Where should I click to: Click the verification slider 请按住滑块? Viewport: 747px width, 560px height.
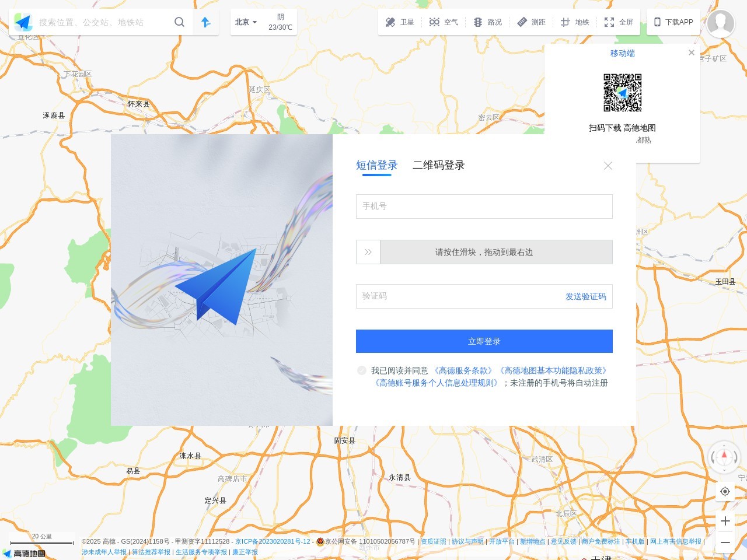(x=368, y=252)
